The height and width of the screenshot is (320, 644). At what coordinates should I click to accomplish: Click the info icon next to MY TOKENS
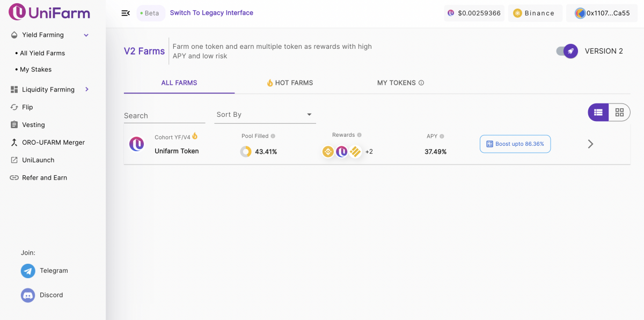coord(421,83)
